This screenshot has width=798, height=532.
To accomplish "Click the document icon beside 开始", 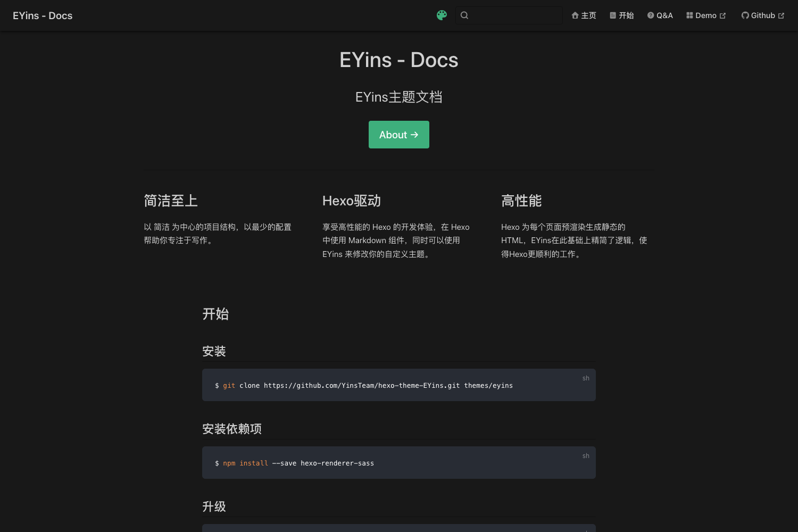I will (613, 15).
